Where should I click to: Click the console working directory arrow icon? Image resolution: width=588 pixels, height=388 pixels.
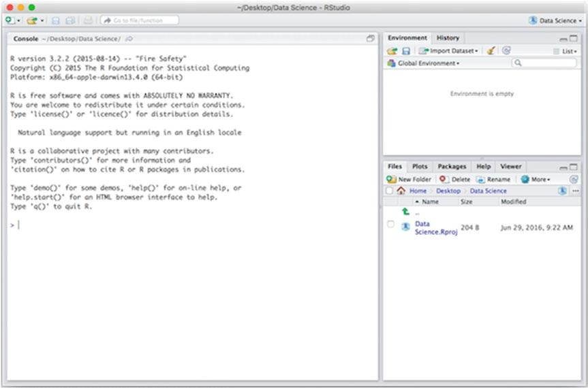pos(129,39)
